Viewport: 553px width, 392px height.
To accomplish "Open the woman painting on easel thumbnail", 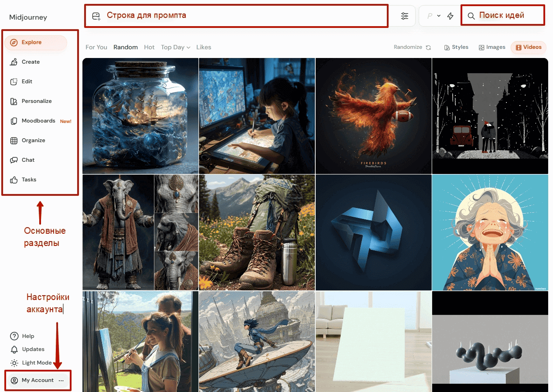I will click(x=140, y=341).
